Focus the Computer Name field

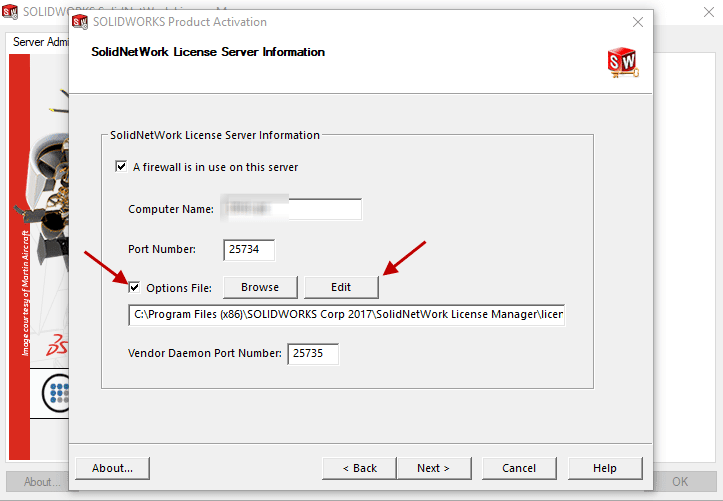291,209
